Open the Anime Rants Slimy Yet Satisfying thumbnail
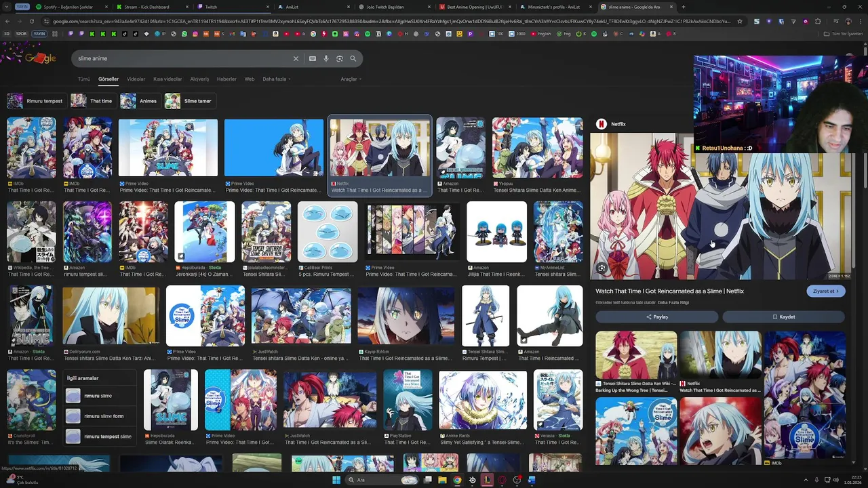Screen dimensions: 868x488 pos(482,400)
